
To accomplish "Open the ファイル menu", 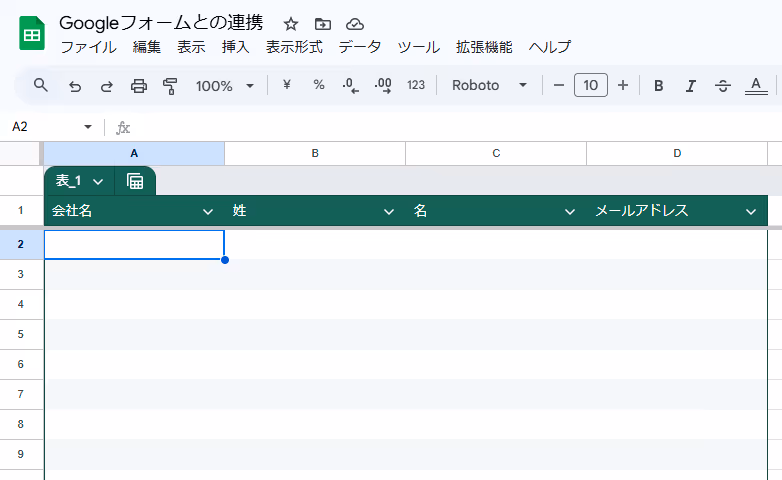I will [88, 47].
